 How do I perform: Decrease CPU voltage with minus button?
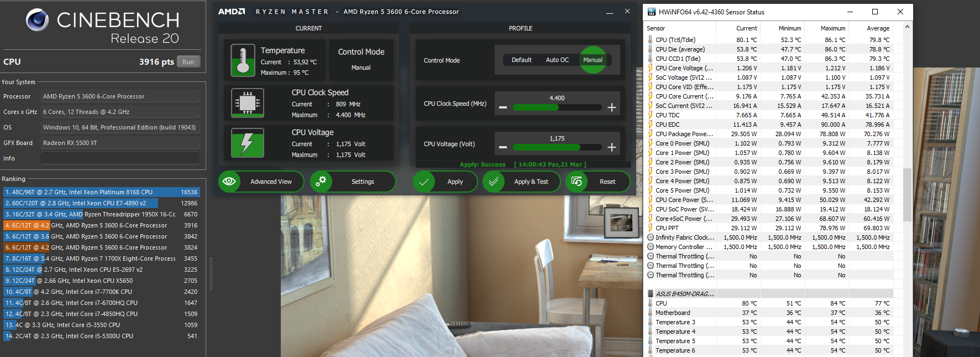503,147
